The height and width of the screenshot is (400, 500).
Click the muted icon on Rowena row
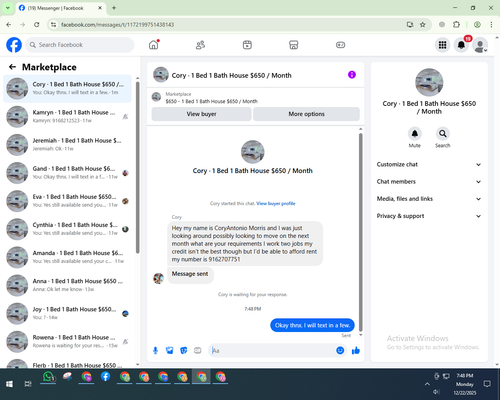point(125,342)
